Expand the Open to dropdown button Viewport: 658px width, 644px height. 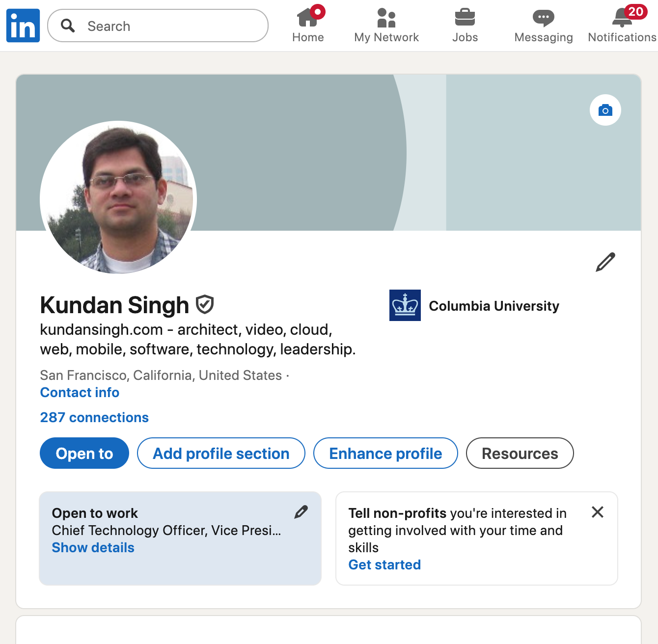pos(84,453)
